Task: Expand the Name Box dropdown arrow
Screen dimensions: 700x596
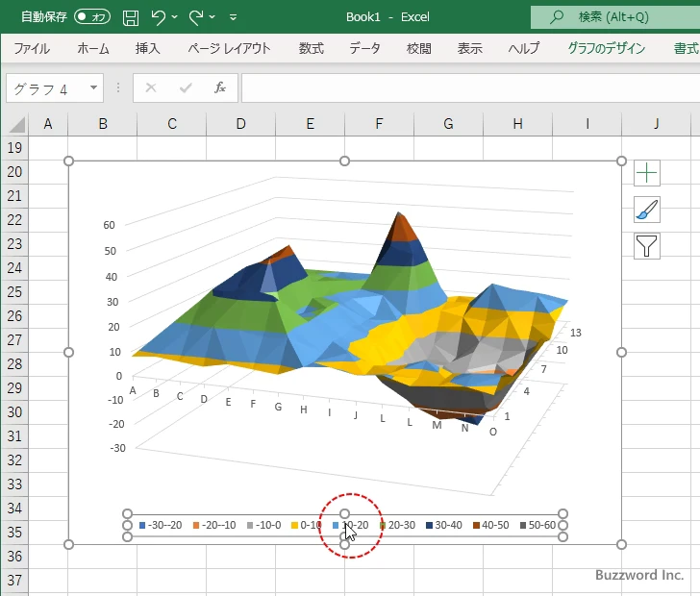Action: (94, 87)
